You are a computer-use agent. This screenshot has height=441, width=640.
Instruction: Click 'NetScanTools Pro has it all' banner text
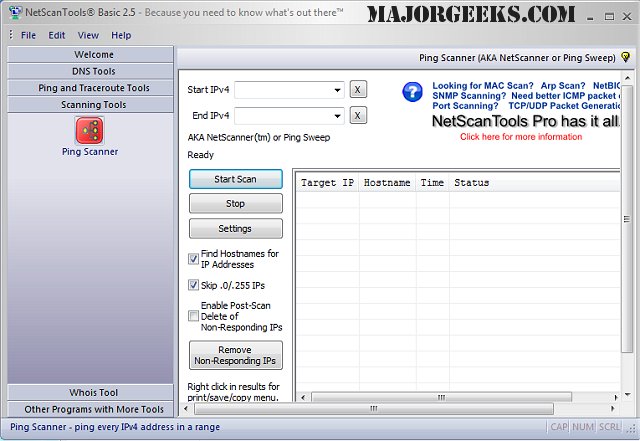click(x=526, y=121)
